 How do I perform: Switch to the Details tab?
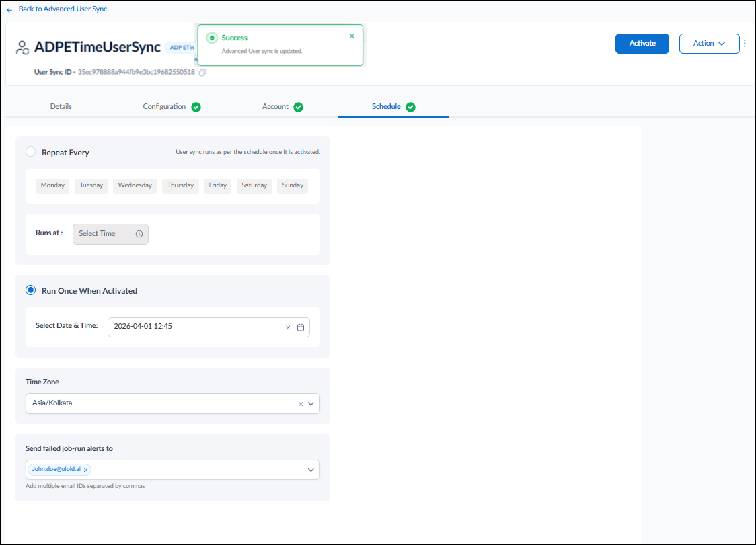pos(61,106)
